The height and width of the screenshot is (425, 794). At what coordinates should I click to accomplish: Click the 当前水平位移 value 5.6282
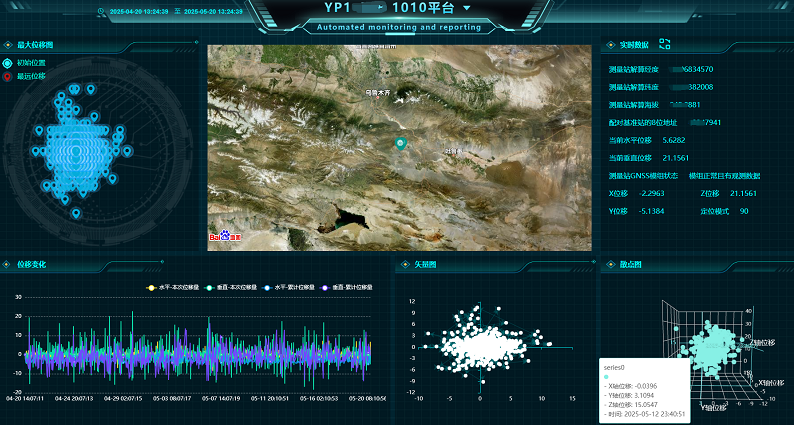click(x=673, y=140)
